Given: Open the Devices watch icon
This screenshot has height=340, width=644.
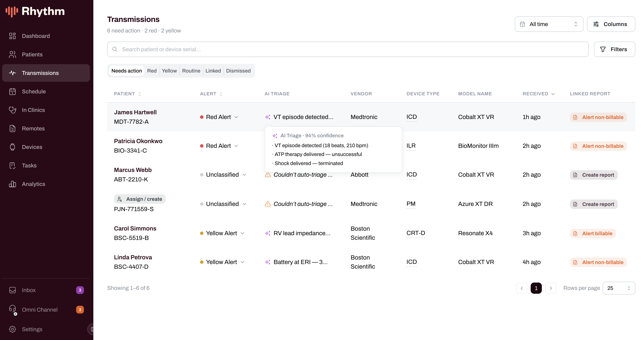Looking at the screenshot, I should (12, 147).
